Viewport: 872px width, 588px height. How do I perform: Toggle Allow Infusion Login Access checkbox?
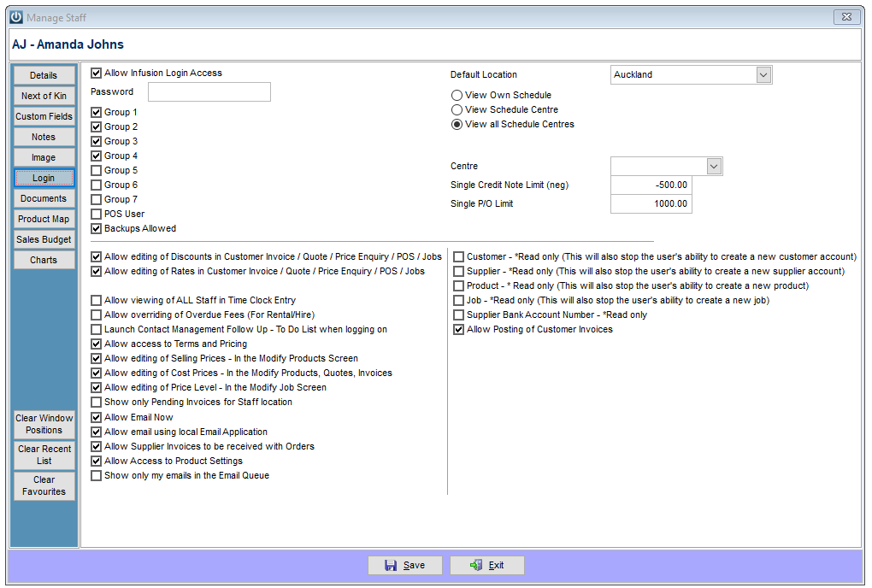coord(97,73)
